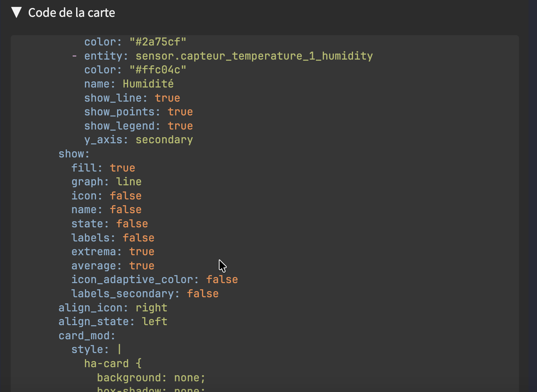Click the average: true line
Viewport: 537px width, 392px height.
[113, 266]
